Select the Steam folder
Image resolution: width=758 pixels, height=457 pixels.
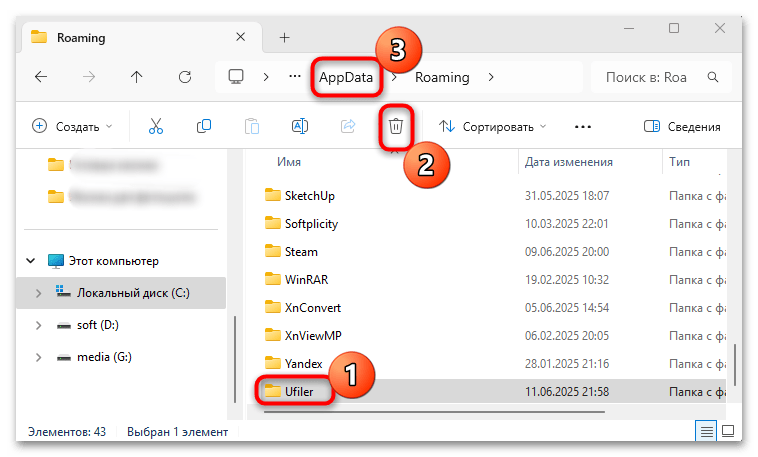pyautogui.click(x=301, y=252)
